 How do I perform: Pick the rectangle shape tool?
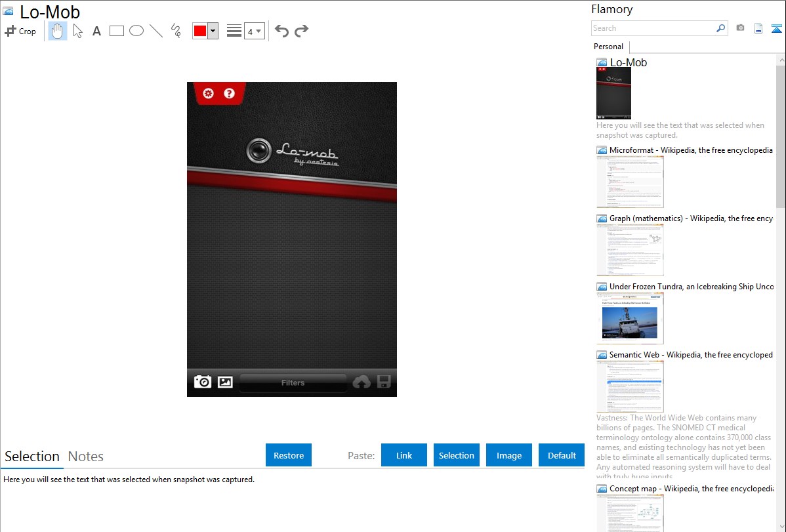(x=117, y=31)
